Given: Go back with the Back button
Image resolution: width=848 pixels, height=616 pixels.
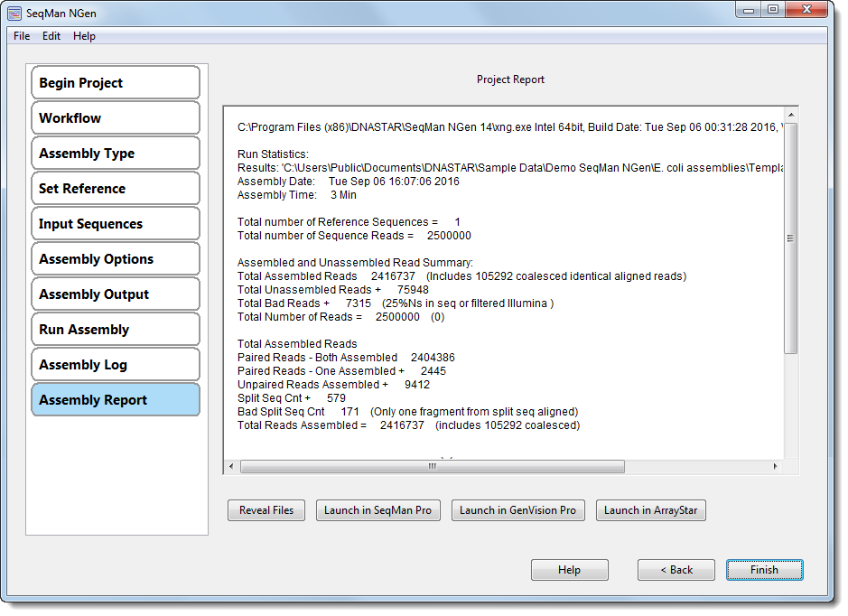Looking at the screenshot, I should click(676, 570).
